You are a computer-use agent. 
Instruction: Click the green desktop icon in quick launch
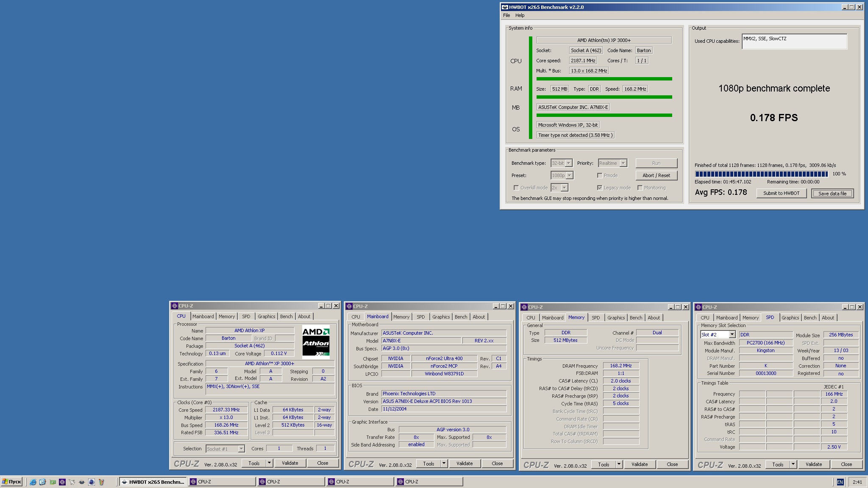pyautogui.click(x=53, y=482)
